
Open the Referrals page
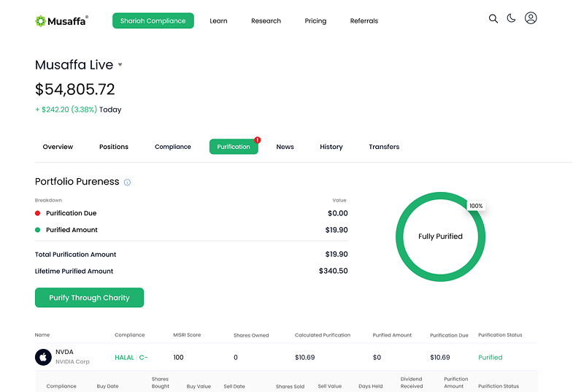[364, 21]
